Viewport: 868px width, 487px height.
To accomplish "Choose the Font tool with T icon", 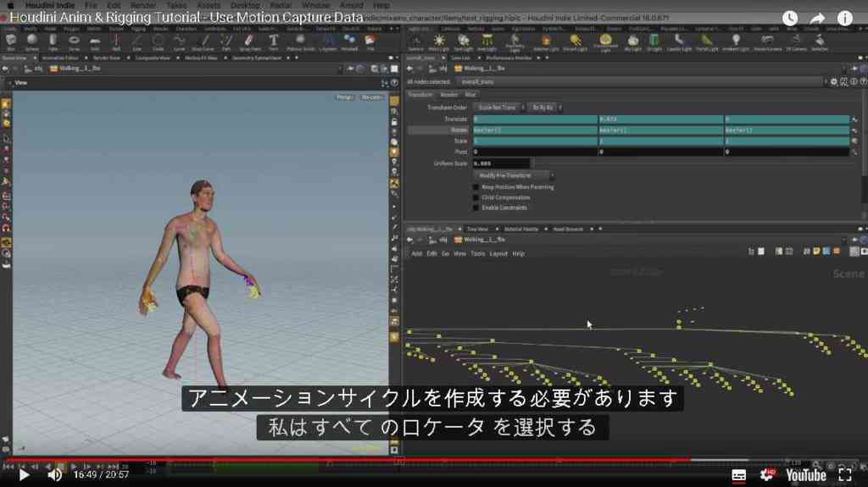I will (x=274, y=42).
